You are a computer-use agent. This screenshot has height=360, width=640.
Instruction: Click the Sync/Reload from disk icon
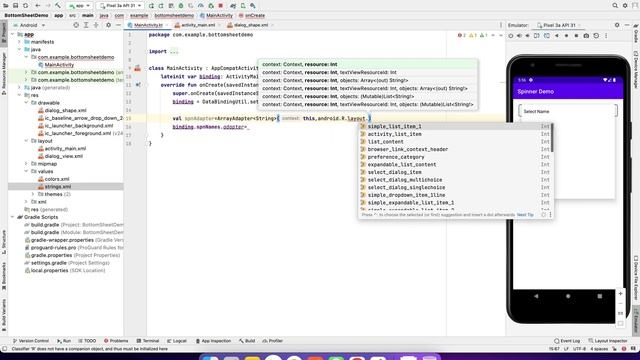pyautogui.click(x=25, y=6)
